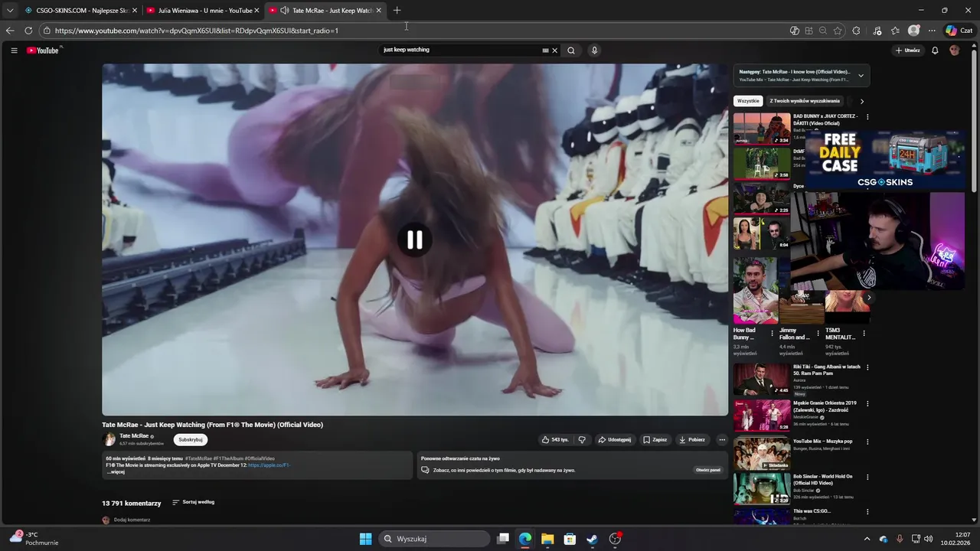Image resolution: width=980 pixels, height=551 pixels.
Task: Play Riki Tiki - Gang Albanii video title
Action: (x=827, y=370)
